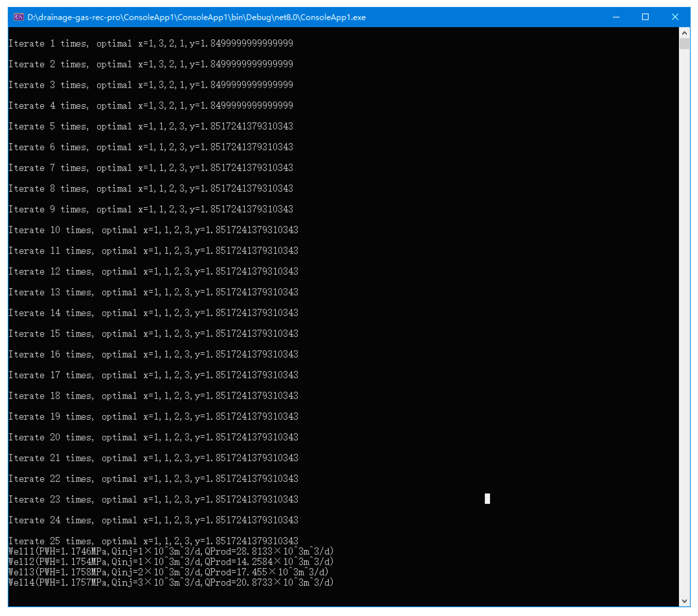The width and height of the screenshot is (698, 616).
Task: Minimize the ConsoleApp1.exe window
Action: [616, 17]
